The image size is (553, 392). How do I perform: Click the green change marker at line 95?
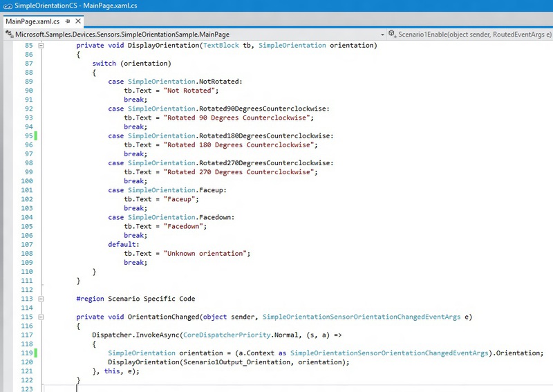click(x=36, y=136)
